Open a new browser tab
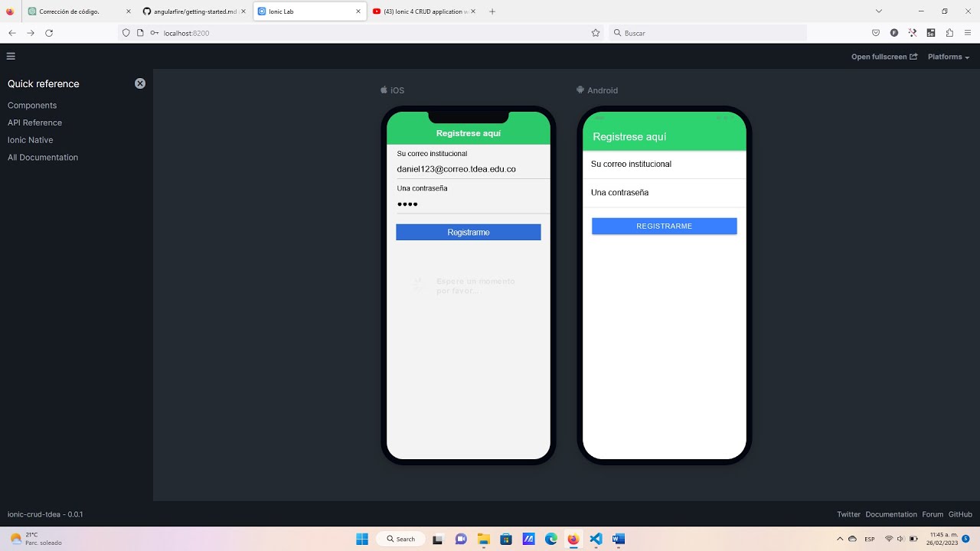Viewport: 980px width, 551px height. click(492, 11)
